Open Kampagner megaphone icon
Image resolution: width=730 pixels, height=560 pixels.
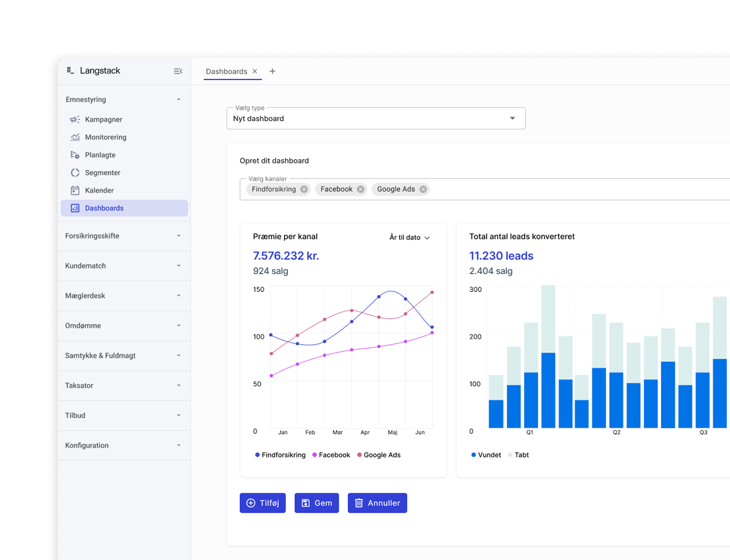point(75,119)
